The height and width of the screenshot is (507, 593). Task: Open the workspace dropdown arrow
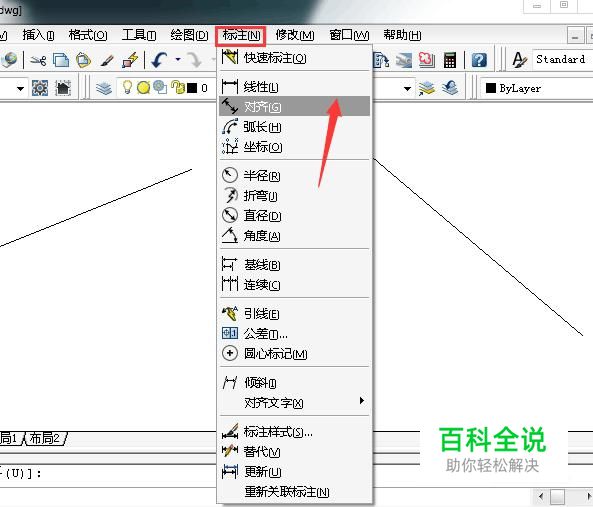pyautogui.click(x=20, y=89)
